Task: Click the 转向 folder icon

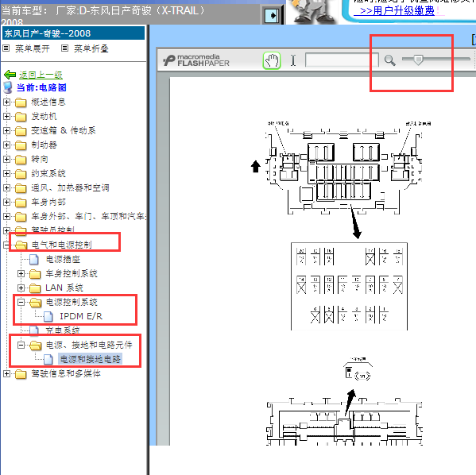Action: (x=21, y=160)
